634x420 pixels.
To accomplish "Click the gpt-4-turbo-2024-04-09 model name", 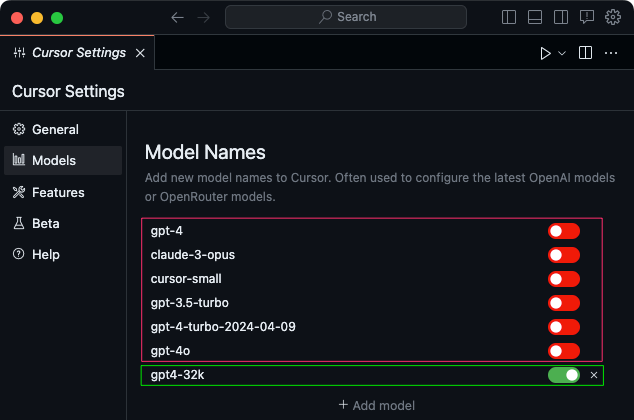I will point(223,327).
